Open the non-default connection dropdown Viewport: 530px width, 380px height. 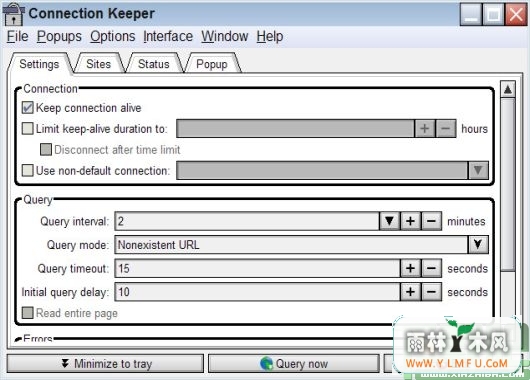coord(478,170)
